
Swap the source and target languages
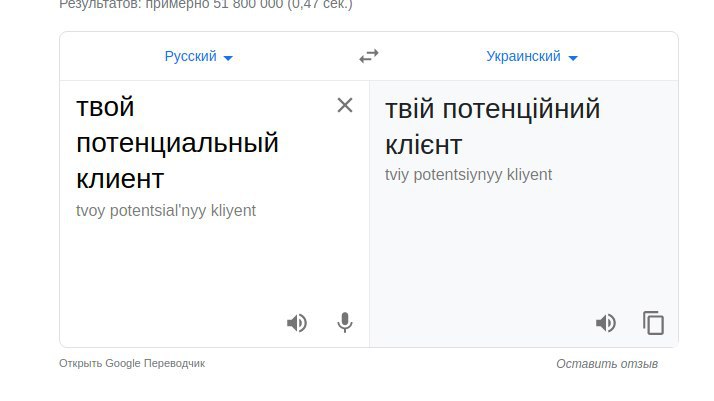coord(369,56)
